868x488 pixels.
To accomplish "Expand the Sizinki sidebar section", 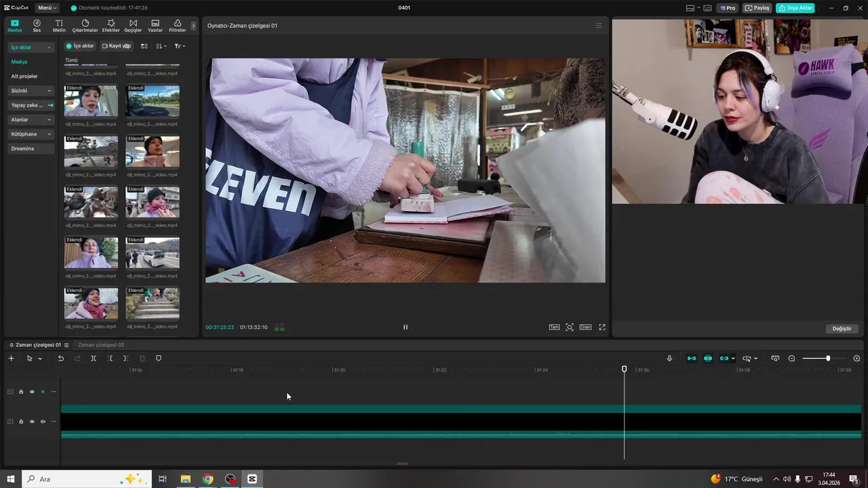I will (49, 91).
